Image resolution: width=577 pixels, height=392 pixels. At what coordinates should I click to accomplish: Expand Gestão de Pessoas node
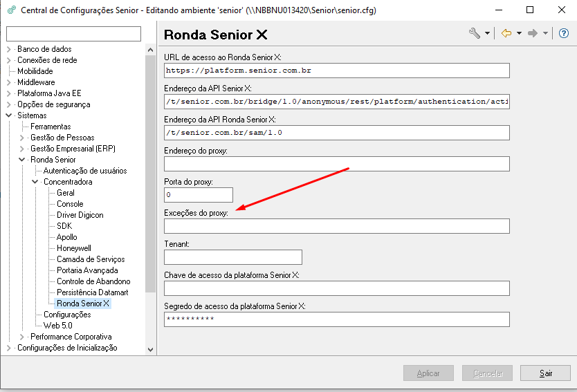click(x=21, y=138)
